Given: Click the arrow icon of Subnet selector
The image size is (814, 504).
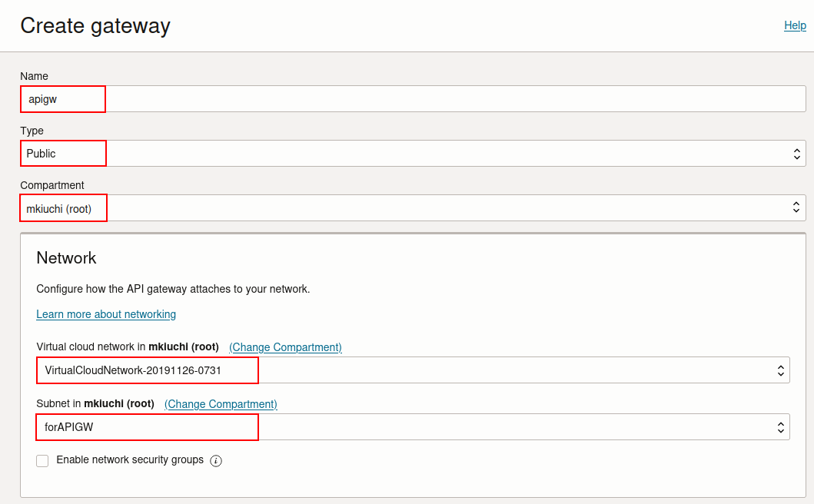Looking at the screenshot, I should pos(780,427).
